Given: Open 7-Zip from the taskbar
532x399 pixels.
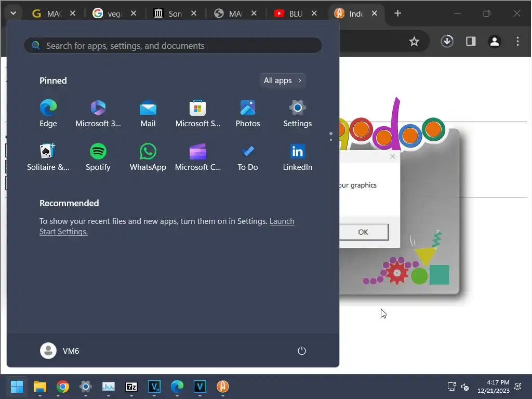Looking at the screenshot, I should [x=131, y=387].
